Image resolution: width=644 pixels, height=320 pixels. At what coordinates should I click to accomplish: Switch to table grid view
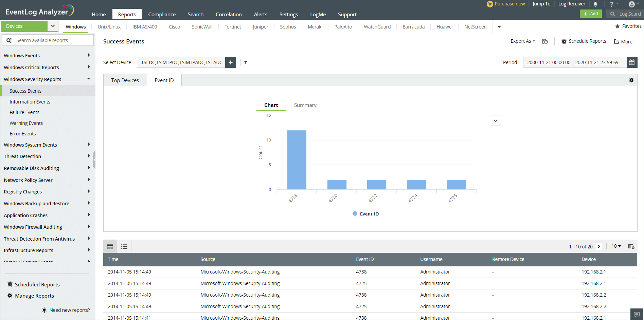(x=110, y=247)
